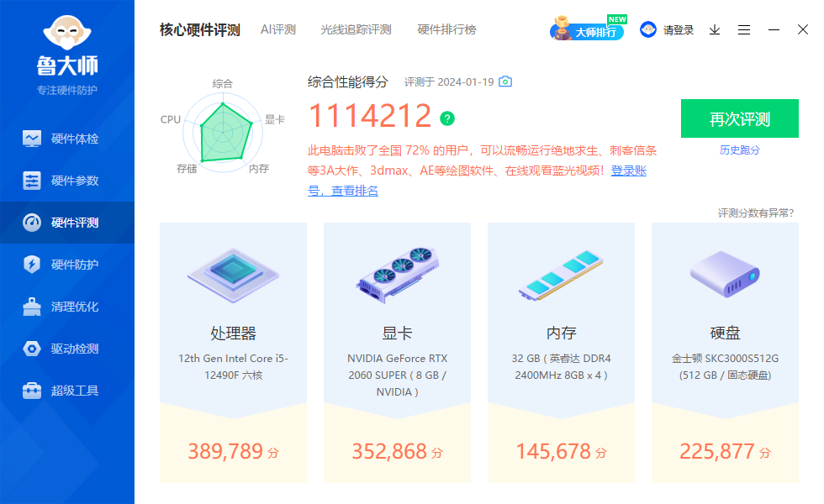Click the 金士顿 SKC3000S512G disk text
The height and width of the screenshot is (504, 824).
pyautogui.click(x=725, y=366)
